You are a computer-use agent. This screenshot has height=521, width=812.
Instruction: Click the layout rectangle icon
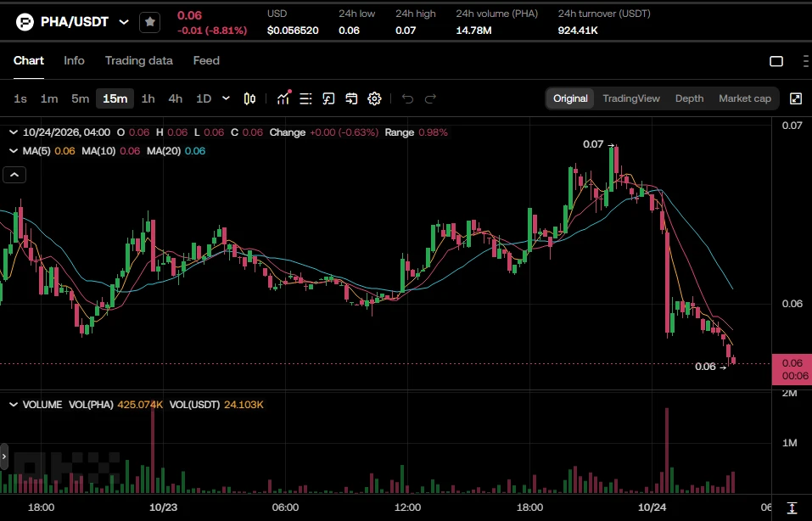click(776, 61)
